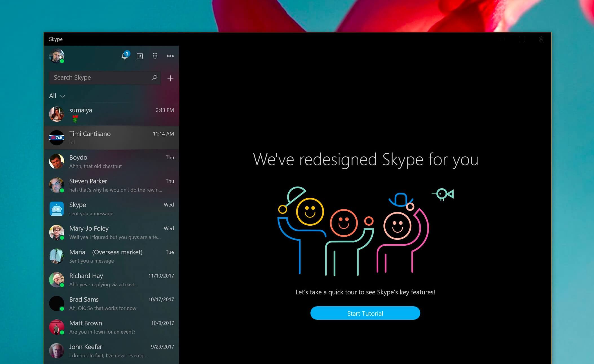
Task: Open the Skype bot robot avatar
Action: pos(57,208)
